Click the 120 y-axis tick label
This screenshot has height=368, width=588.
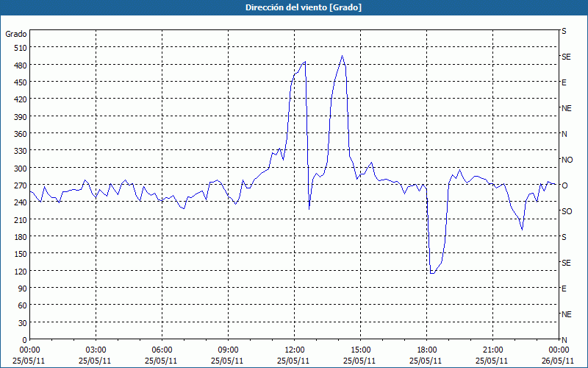(x=21, y=271)
